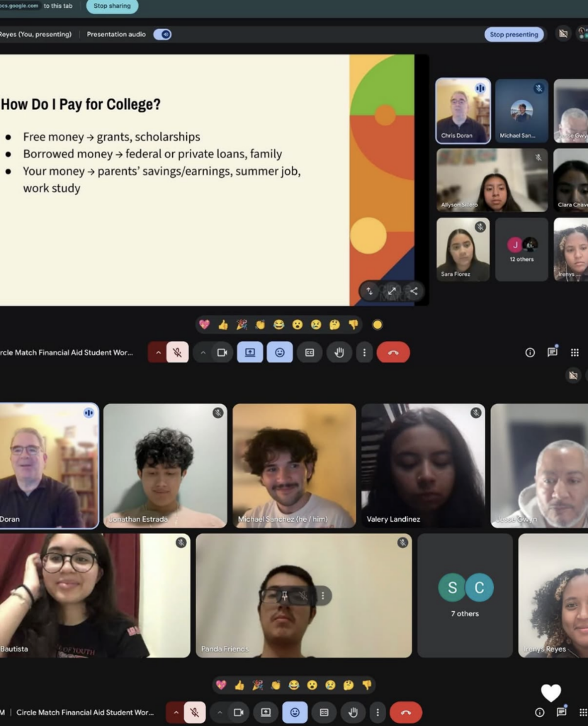Send the thumbs up reaction in upper row
This screenshot has width=588, height=726.
(223, 325)
